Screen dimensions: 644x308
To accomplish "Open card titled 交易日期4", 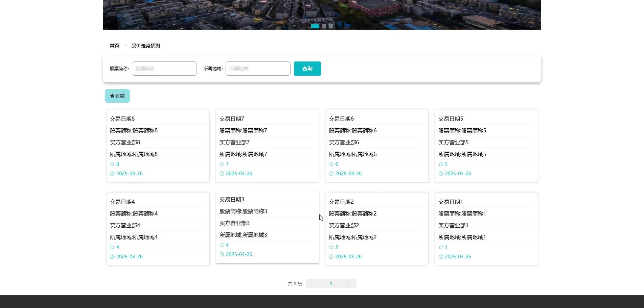I will (x=158, y=229).
